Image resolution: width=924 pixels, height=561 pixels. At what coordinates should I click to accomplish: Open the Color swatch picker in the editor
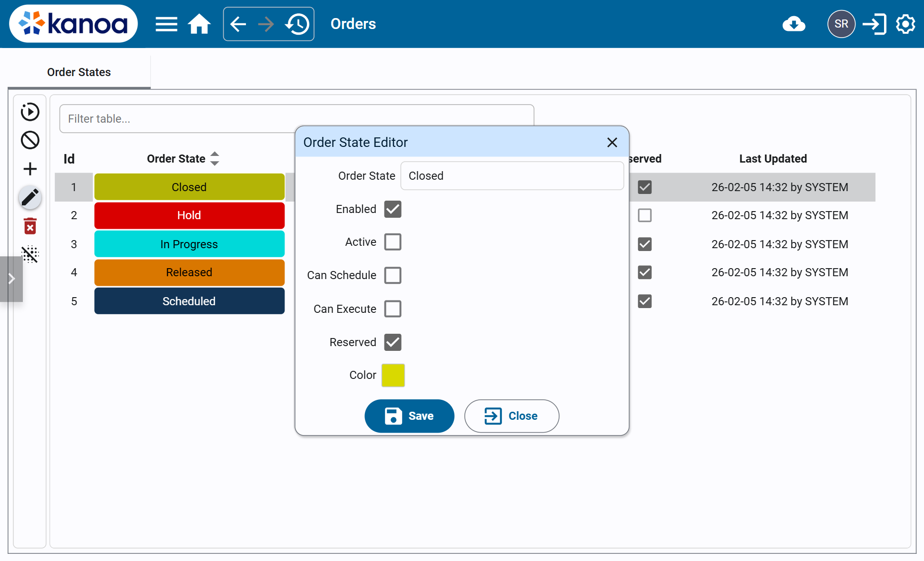(x=393, y=375)
